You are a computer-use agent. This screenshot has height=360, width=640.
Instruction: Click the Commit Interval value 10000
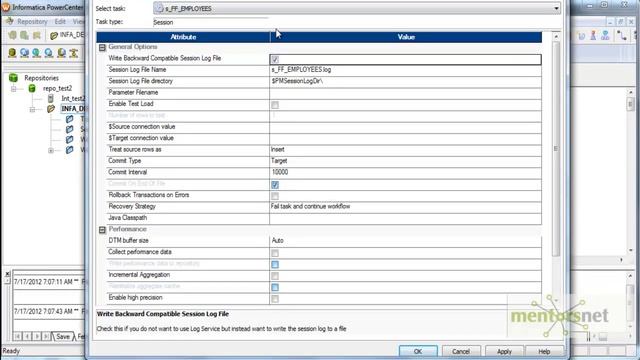point(405,172)
